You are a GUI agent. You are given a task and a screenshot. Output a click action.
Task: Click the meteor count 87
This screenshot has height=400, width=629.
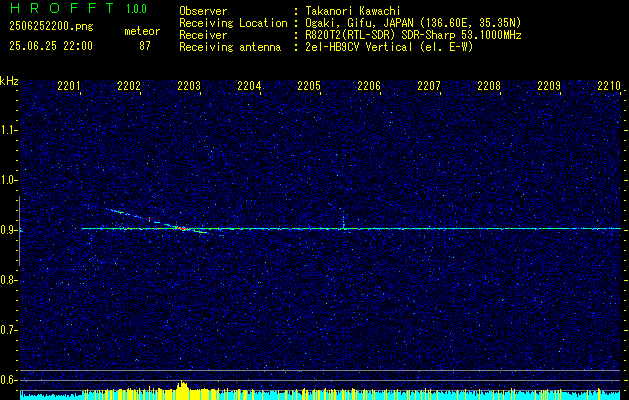[x=145, y=46]
